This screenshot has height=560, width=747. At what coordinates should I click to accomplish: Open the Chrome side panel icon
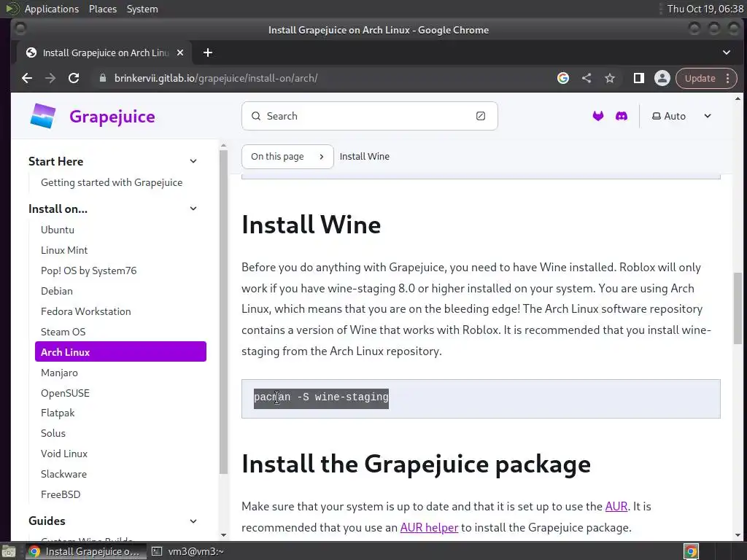[639, 78]
